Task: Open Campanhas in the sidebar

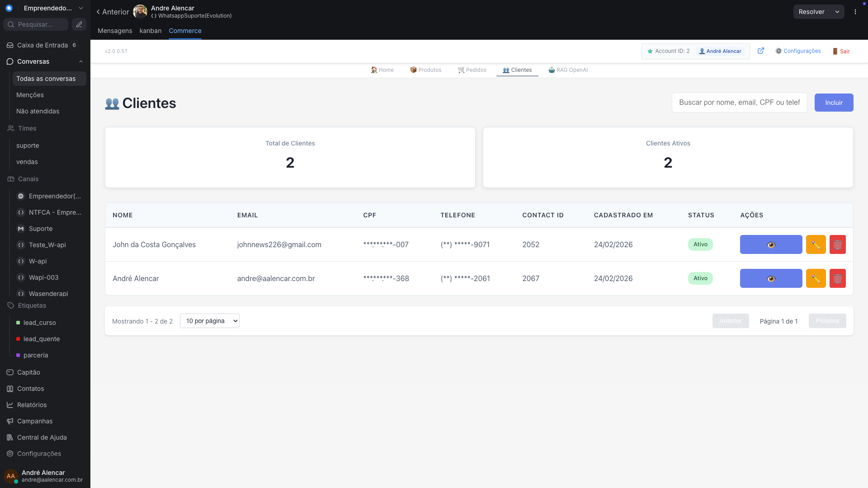Action: [x=35, y=421]
